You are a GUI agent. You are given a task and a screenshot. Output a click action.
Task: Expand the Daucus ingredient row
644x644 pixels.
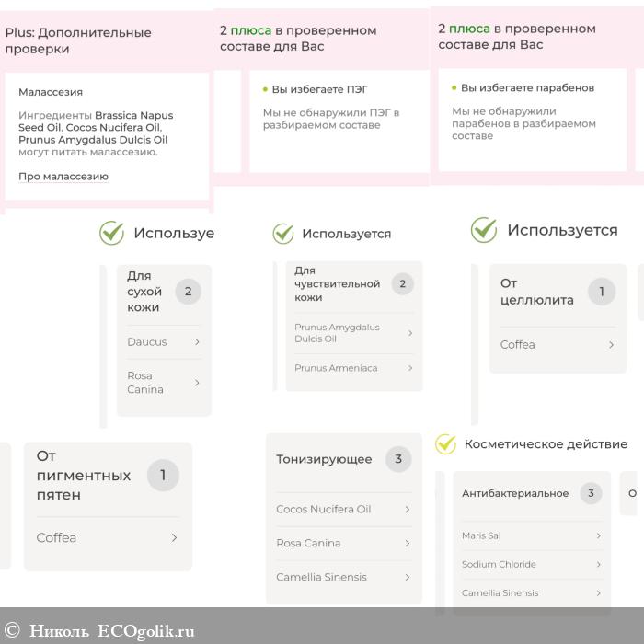pos(197,342)
